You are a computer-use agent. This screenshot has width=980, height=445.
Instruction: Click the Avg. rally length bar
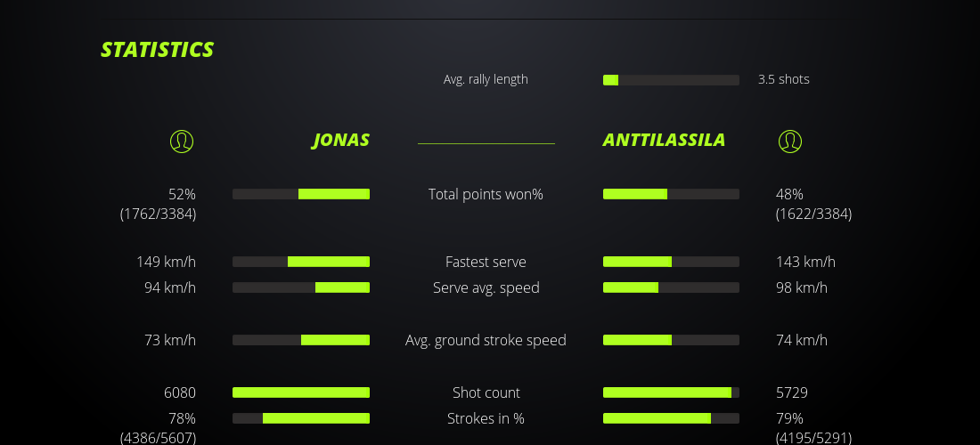(671, 80)
